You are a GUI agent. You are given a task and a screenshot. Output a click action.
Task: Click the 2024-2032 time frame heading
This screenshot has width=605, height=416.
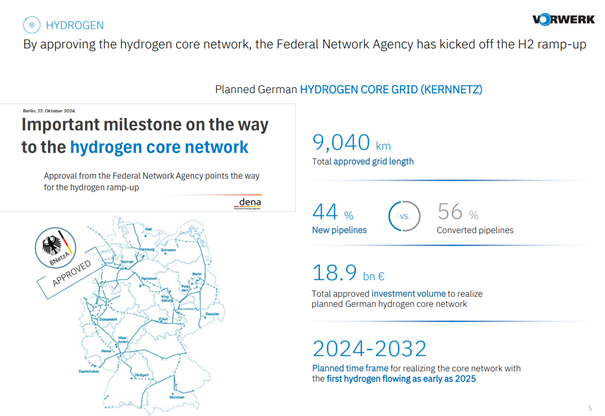(x=369, y=349)
